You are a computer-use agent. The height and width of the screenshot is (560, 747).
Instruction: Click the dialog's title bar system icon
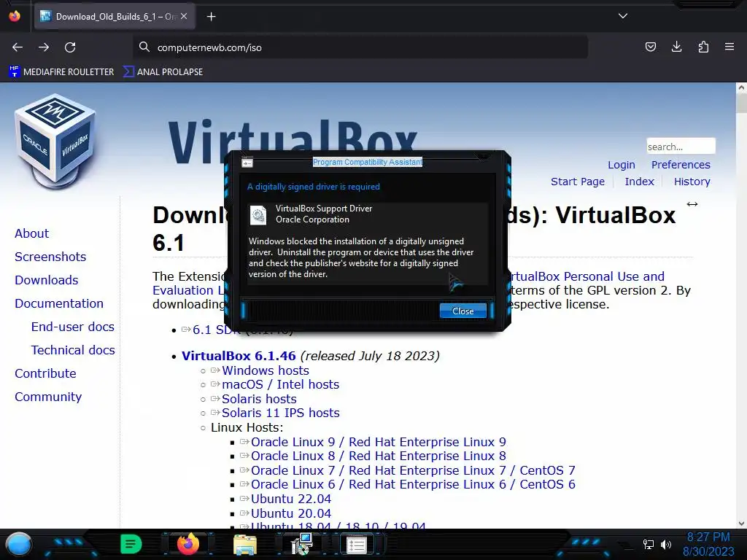pos(247,163)
